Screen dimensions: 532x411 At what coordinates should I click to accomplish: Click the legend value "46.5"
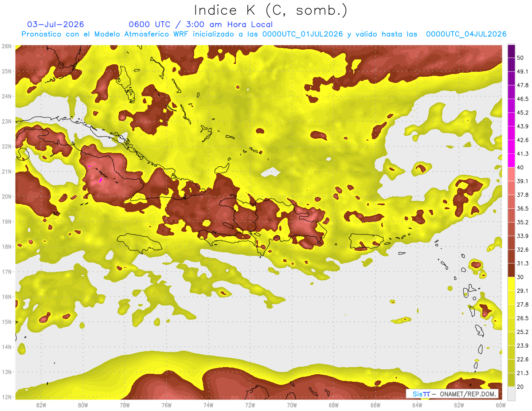523,99
